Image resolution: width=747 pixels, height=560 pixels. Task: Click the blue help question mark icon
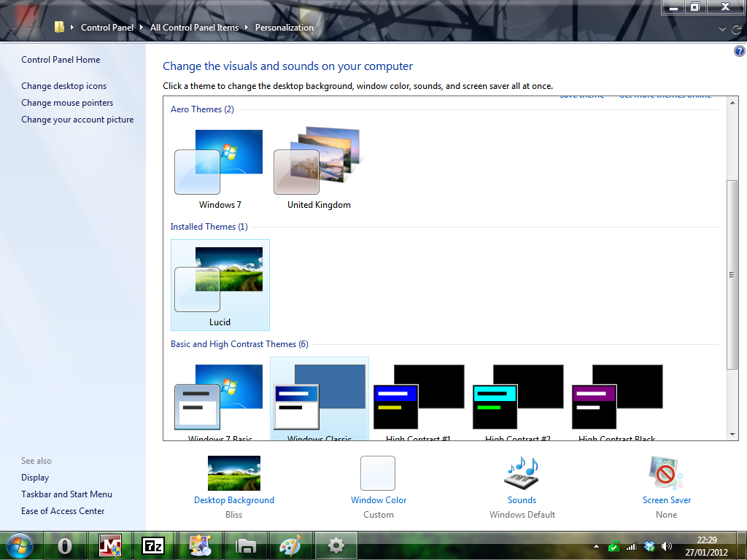(x=740, y=52)
